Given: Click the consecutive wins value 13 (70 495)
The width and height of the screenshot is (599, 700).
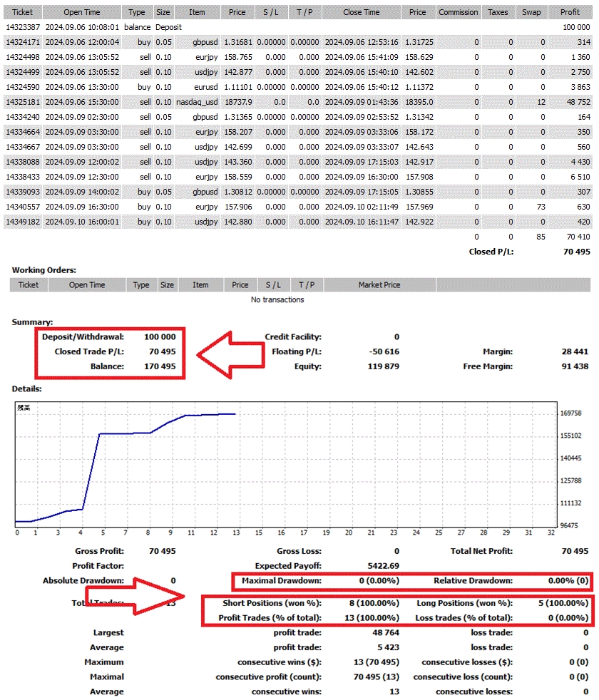Looking at the screenshot, I should [x=377, y=662].
